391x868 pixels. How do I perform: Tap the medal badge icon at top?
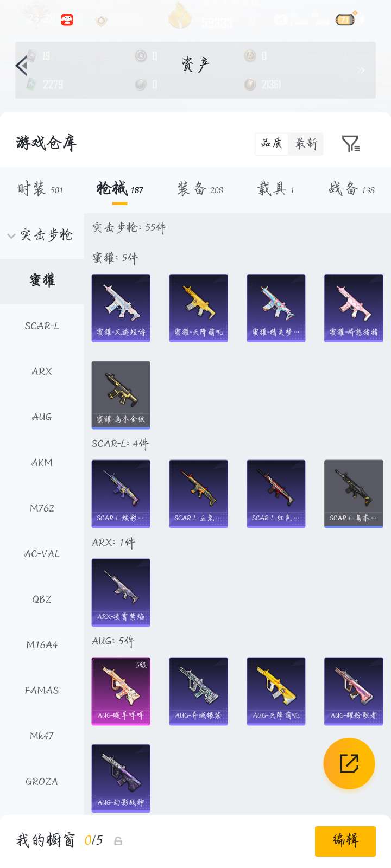tap(101, 21)
